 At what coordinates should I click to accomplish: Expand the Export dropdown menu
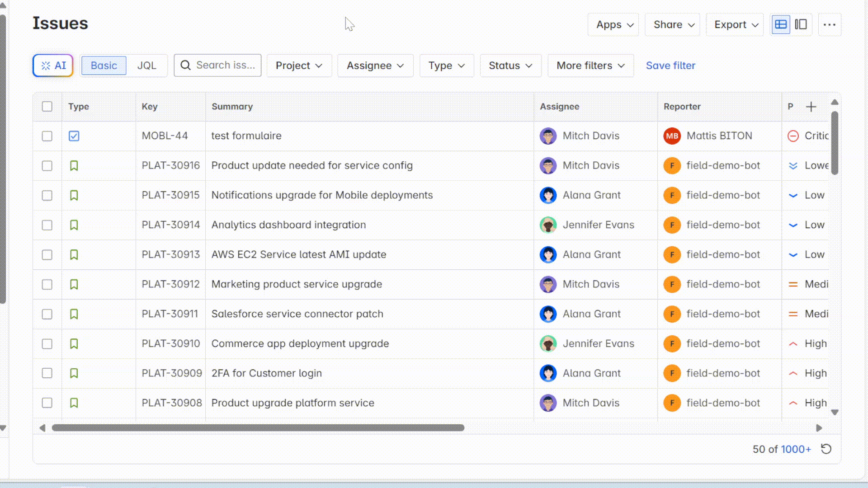(735, 24)
